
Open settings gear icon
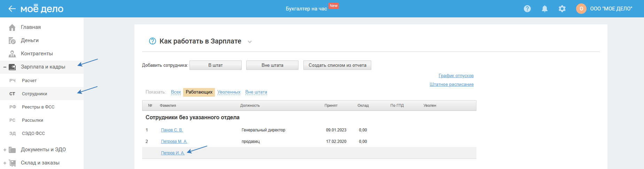(x=562, y=9)
